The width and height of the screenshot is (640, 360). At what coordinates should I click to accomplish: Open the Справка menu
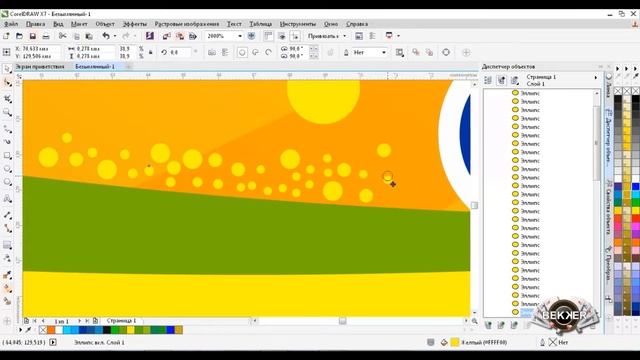click(x=357, y=24)
